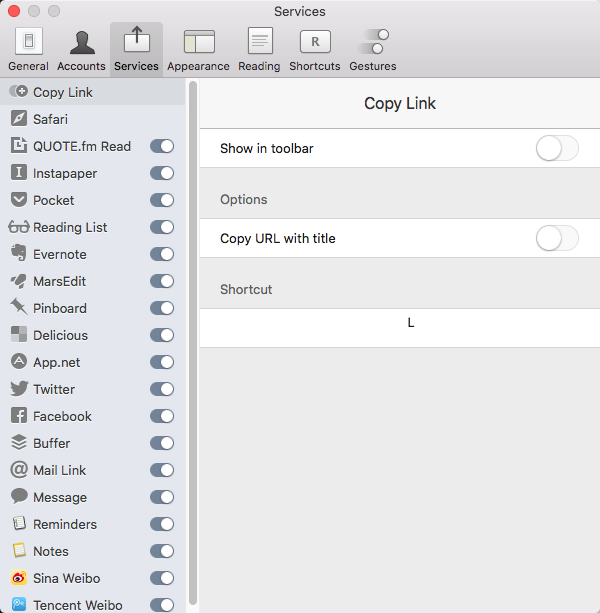Screen dimensions: 600x613
Task: Click the Tencent Weibo icon
Action: (19, 604)
